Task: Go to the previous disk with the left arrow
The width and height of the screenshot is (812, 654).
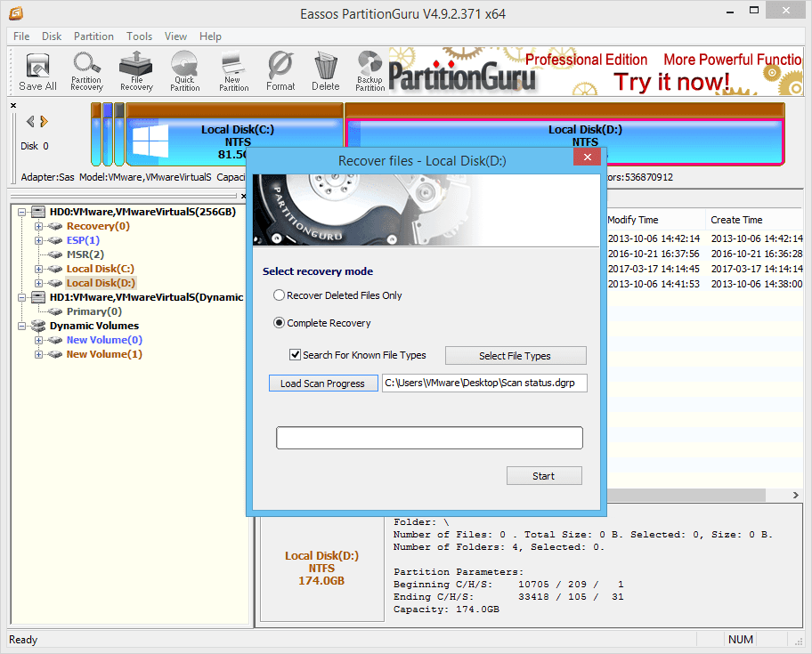Action: (x=30, y=122)
